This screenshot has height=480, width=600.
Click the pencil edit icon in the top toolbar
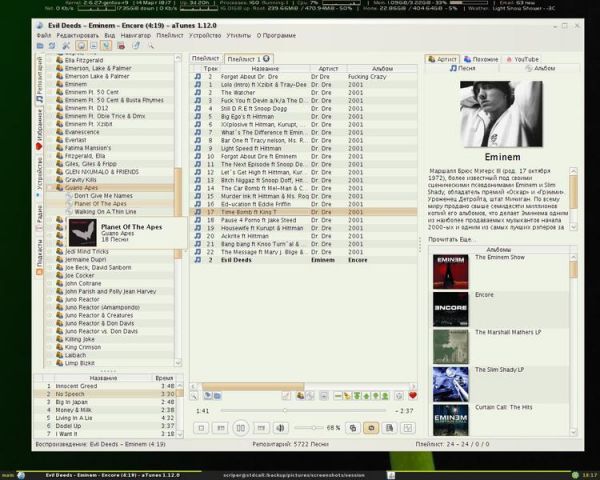[x=136, y=46]
